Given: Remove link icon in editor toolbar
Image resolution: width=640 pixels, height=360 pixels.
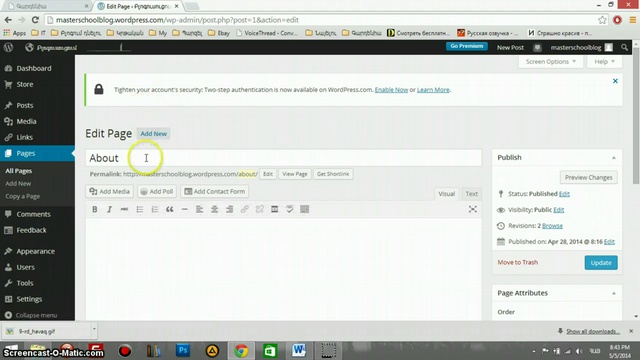Looking at the screenshot, I should 260,209.
